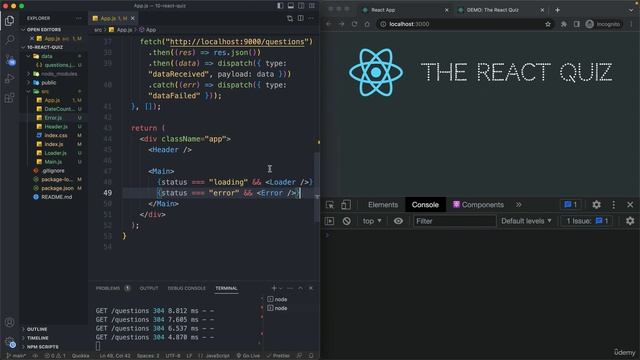Image resolution: width=640 pixels, height=360 pixels.
Task: Click the DevTools inspect element icon
Action: 330,204
